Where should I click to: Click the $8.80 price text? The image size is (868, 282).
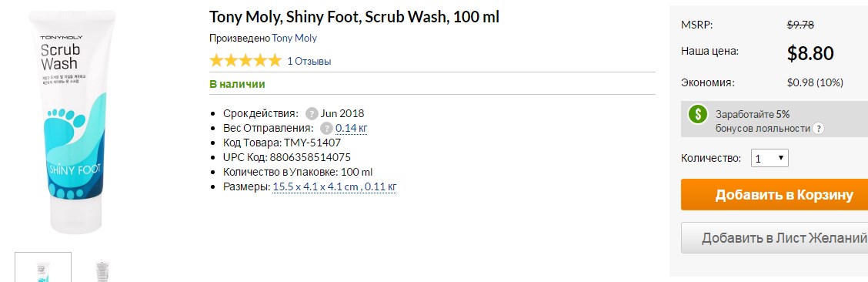coord(810,53)
